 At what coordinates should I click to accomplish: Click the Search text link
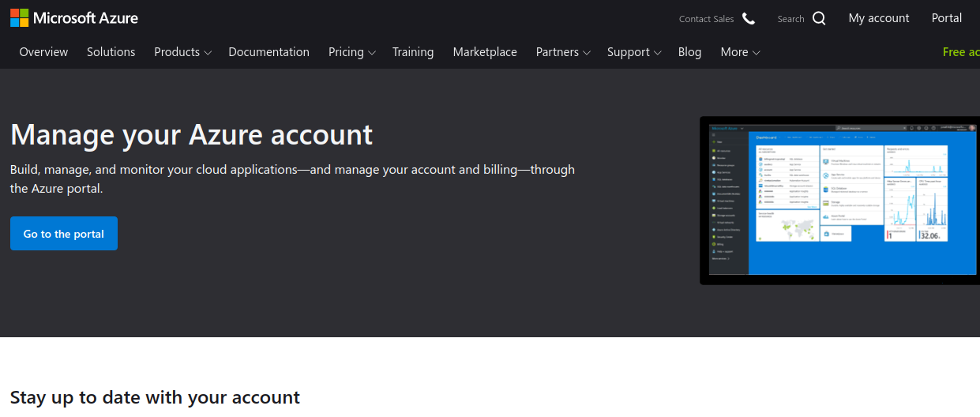[790, 19]
